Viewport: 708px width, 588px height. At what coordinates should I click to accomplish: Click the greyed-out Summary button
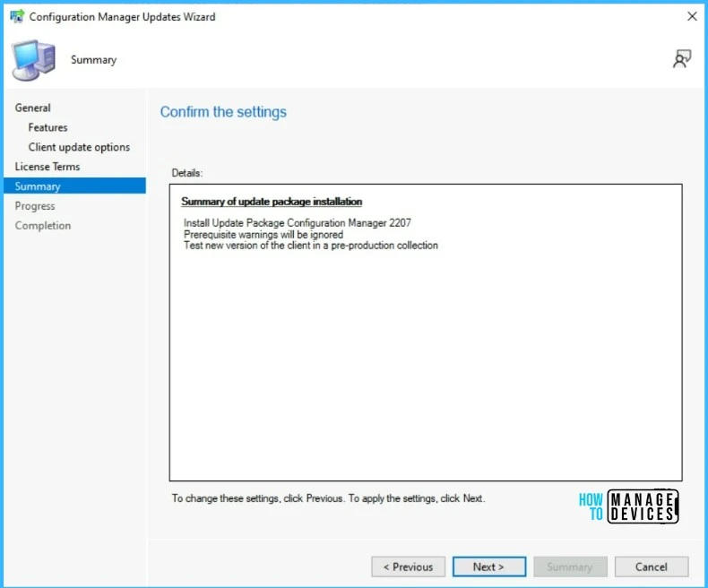[x=570, y=566]
